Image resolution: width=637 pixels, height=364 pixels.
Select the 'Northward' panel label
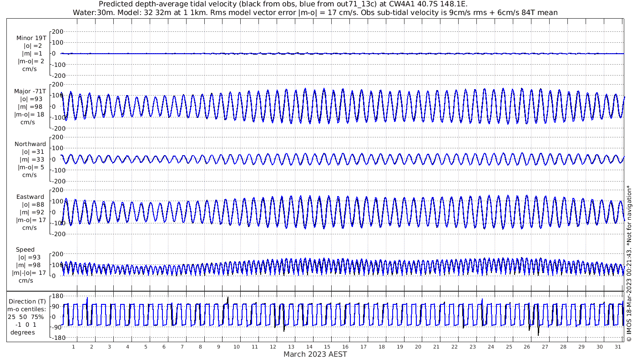(30, 144)
